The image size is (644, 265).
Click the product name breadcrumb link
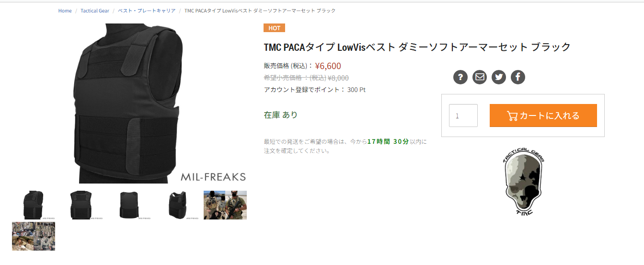click(x=260, y=11)
